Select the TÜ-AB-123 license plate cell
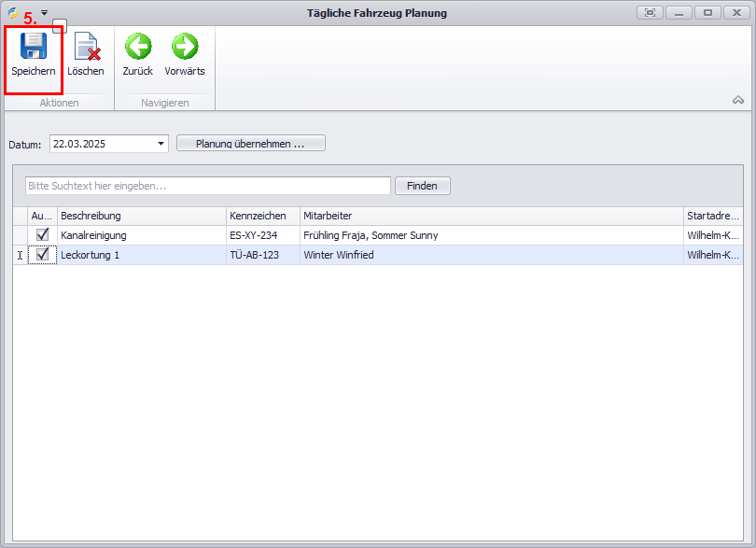Viewport: 756px width, 548px height. tap(262, 255)
